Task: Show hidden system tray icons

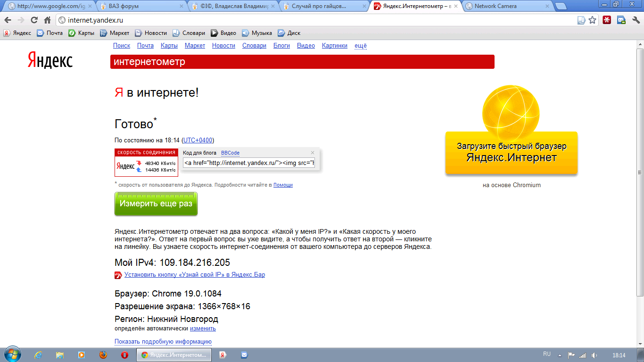Action: (x=560, y=355)
